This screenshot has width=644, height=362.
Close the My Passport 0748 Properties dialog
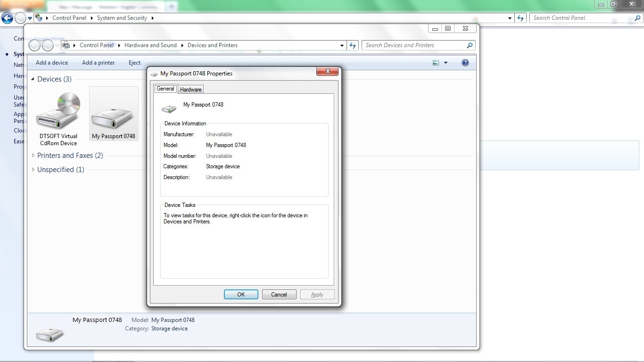(327, 72)
